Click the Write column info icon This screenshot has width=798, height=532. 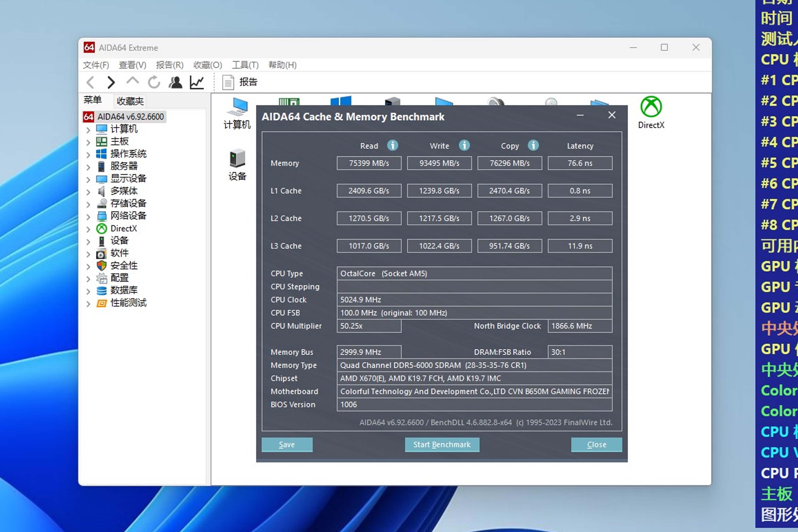[464, 146]
